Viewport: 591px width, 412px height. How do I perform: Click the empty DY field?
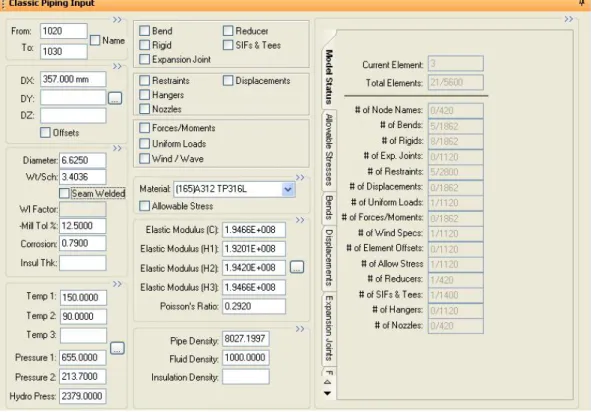[73, 97]
